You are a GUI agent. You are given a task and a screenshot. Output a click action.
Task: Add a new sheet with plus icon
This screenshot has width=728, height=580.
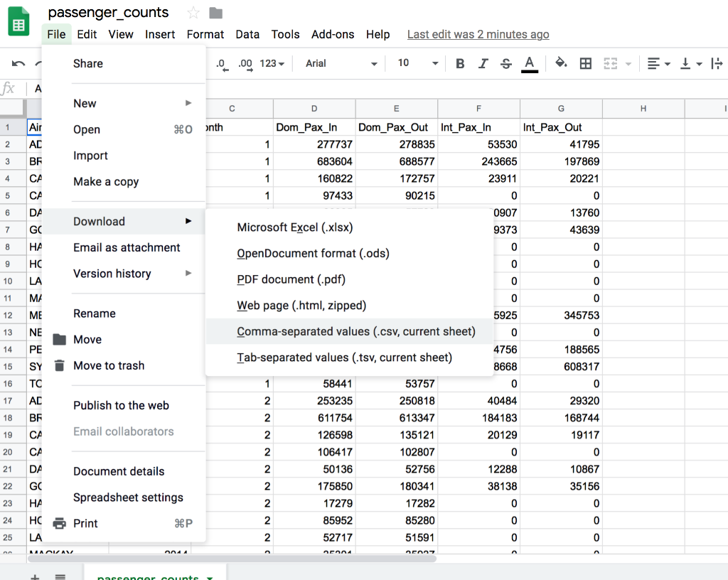[x=35, y=576]
